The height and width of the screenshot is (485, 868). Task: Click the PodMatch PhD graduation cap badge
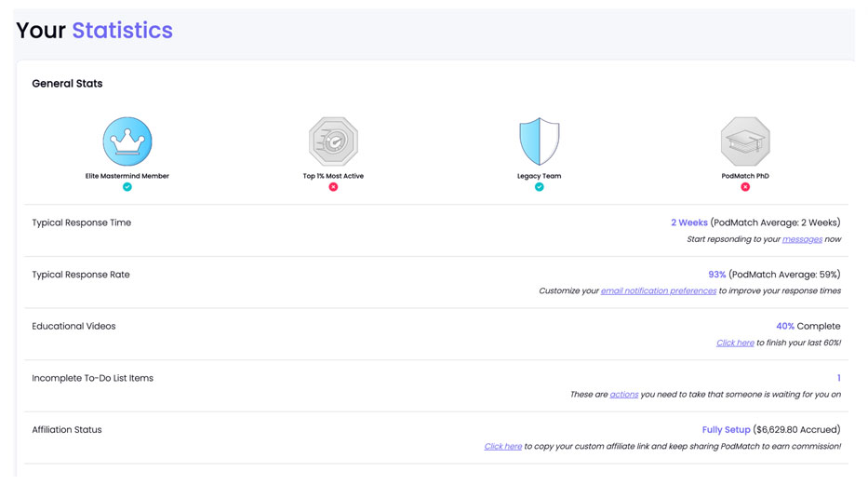click(745, 141)
